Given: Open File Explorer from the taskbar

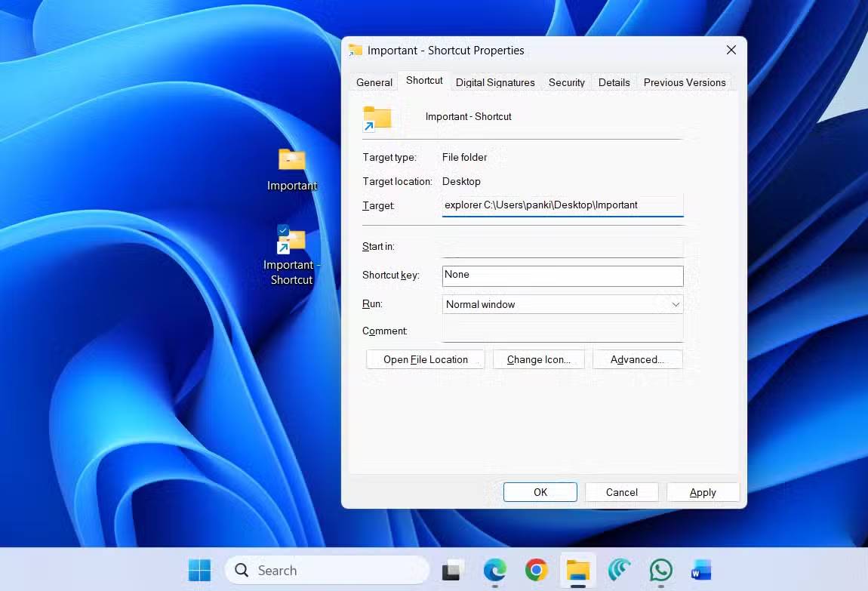Looking at the screenshot, I should point(577,570).
